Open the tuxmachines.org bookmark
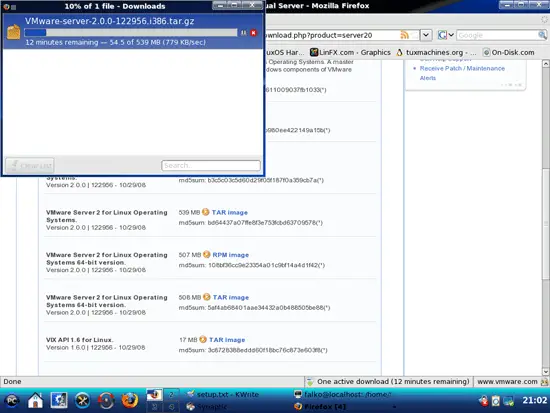This screenshot has height=413, width=550. (436, 53)
